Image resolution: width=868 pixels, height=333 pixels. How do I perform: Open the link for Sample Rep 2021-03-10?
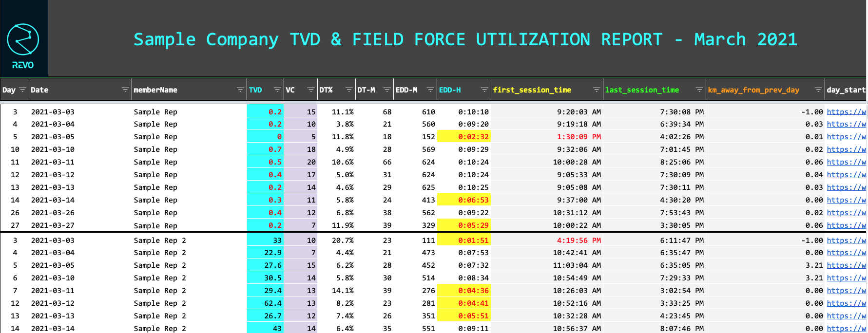point(847,149)
